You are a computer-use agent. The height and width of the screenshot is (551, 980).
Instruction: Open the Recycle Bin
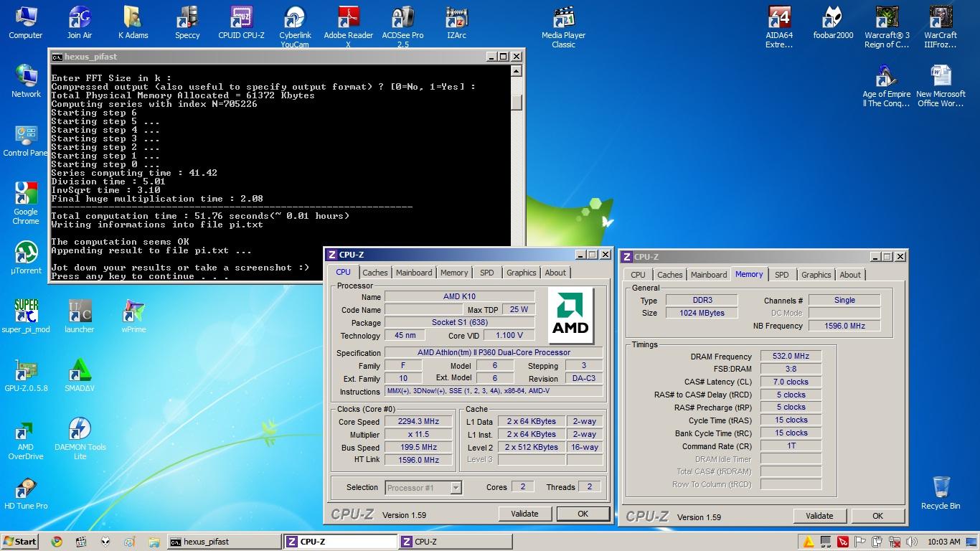pyautogui.click(x=941, y=494)
